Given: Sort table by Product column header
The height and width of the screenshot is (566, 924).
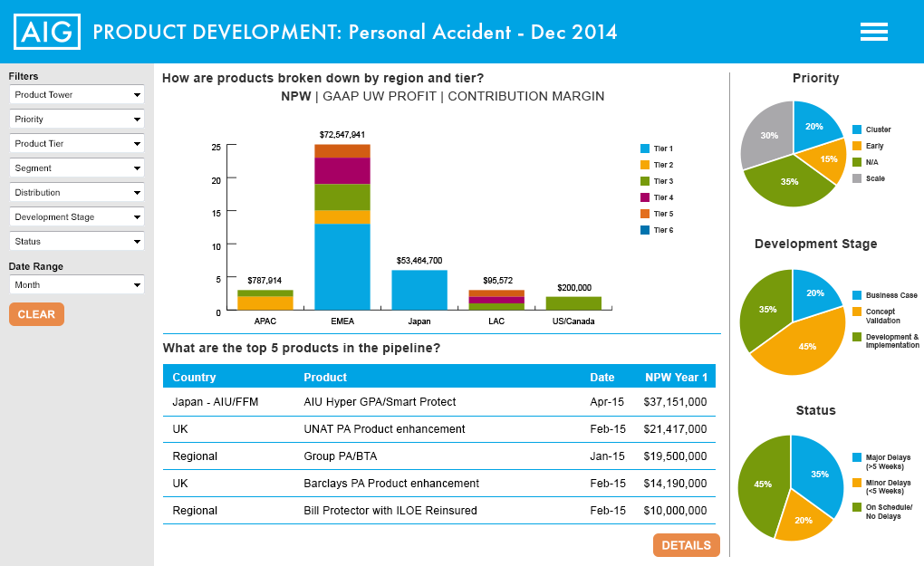Looking at the screenshot, I should [325, 378].
